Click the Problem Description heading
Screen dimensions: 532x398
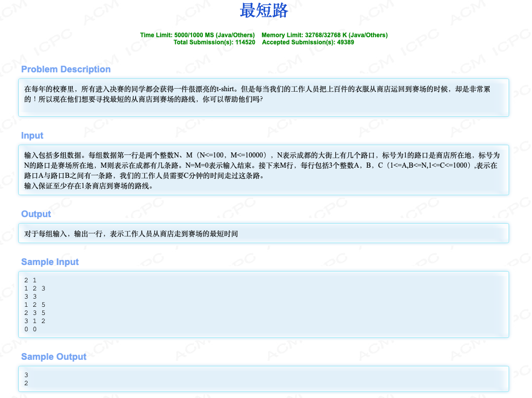point(66,69)
